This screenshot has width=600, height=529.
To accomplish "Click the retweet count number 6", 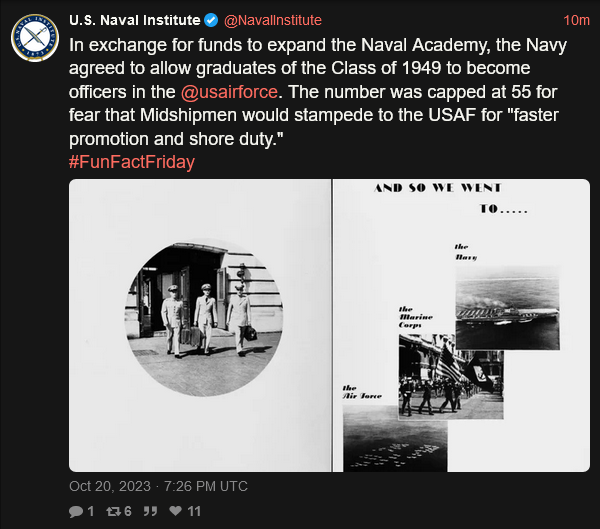I will [130, 511].
